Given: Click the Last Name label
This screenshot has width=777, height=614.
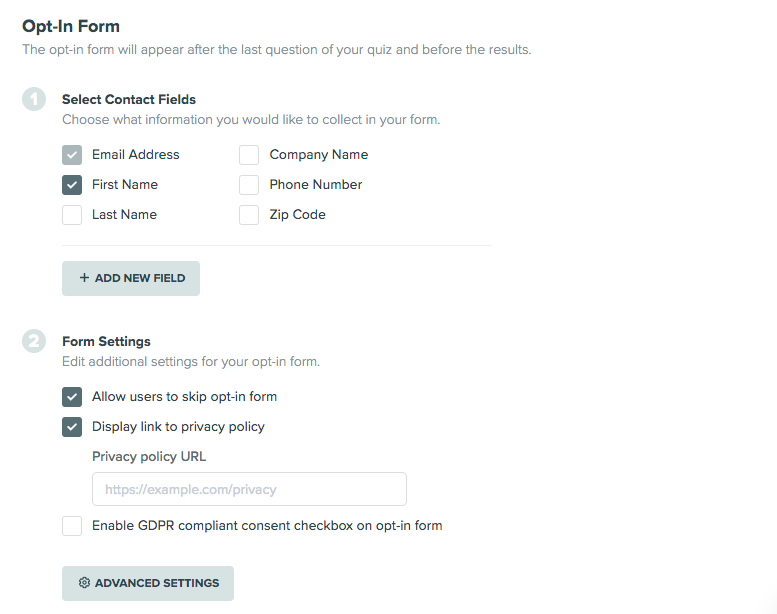Looking at the screenshot, I should tap(124, 215).
